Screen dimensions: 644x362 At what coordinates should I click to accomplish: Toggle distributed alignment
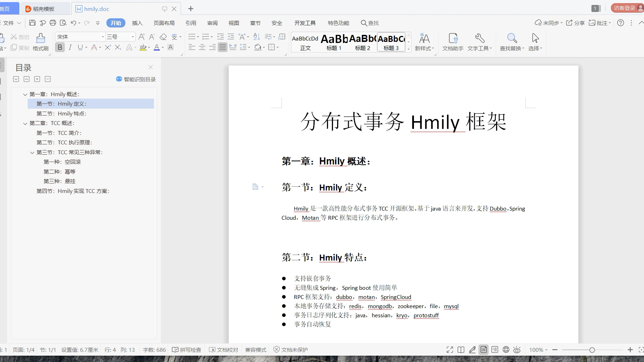(233, 47)
